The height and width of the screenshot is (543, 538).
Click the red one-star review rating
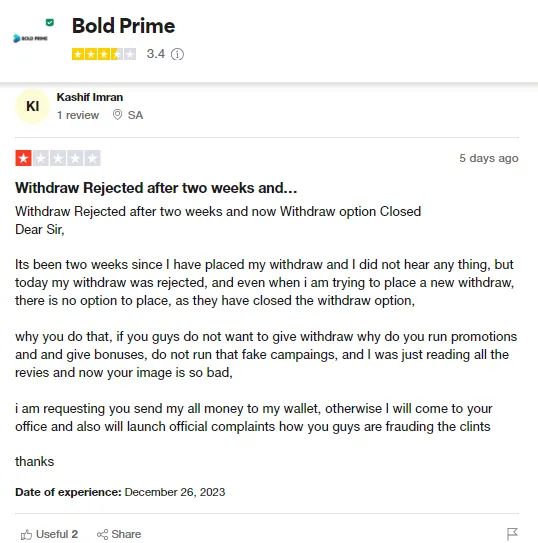tap(58, 158)
